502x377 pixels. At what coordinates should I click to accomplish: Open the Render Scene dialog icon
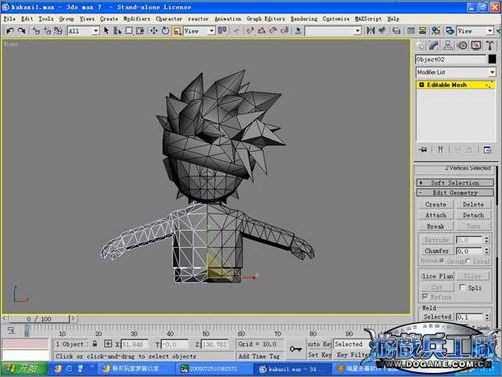coord(450,31)
